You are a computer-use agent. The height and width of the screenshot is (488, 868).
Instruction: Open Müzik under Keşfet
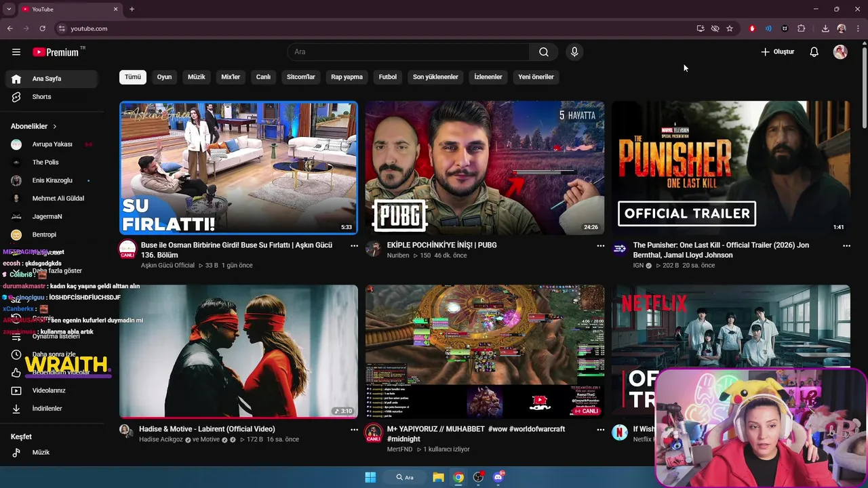pyautogui.click(x=52, y=453)
